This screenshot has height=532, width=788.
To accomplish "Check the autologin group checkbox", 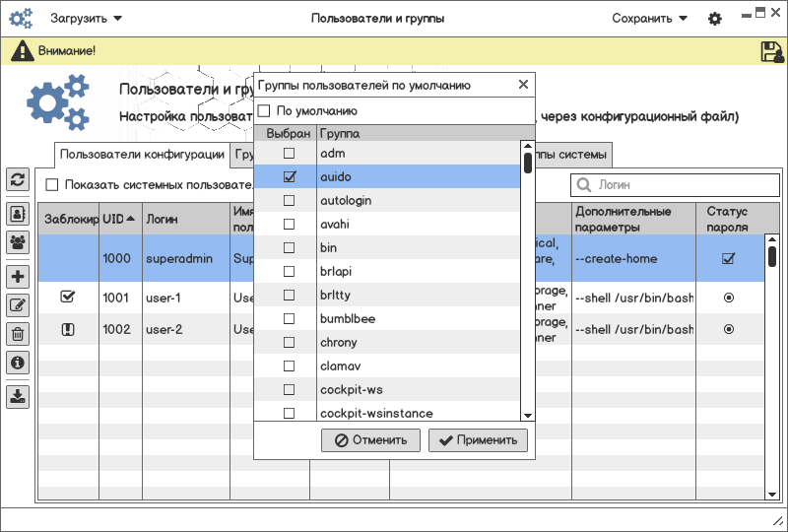I will (x=289, y=201).
